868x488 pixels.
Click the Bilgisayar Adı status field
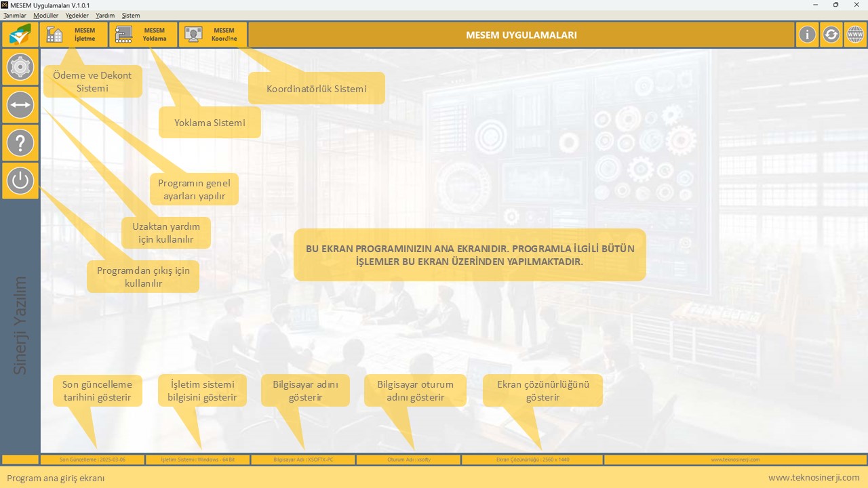click(303, 460)
